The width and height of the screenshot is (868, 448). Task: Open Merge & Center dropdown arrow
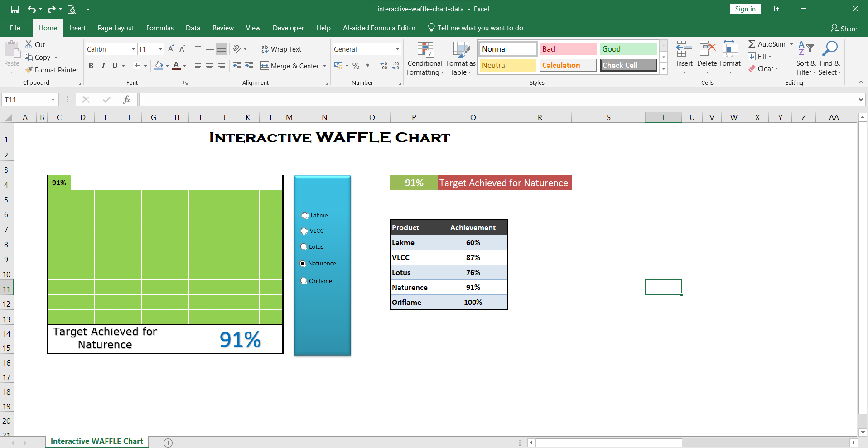point(325,66)
